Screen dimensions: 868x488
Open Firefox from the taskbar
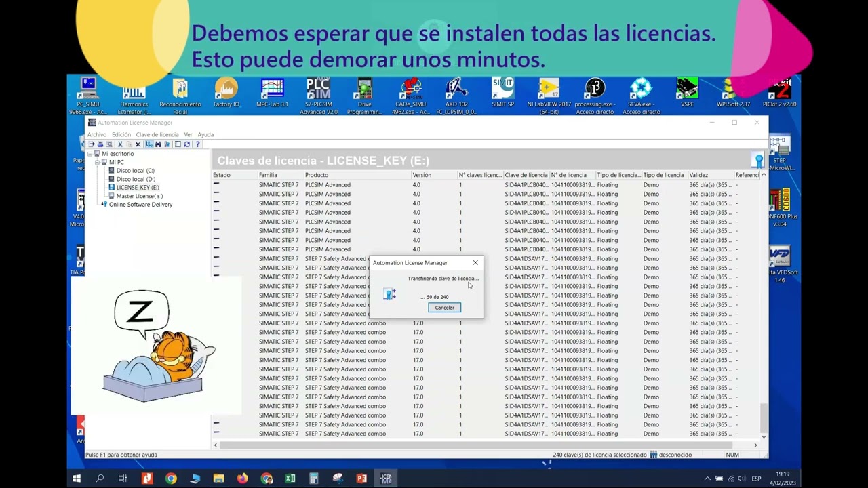(242, 479)
